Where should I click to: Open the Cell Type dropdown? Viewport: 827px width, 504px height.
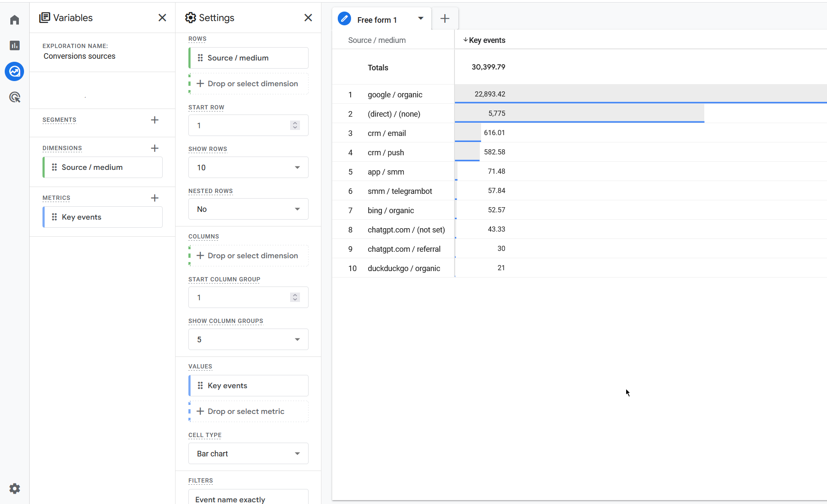[x=248, y=454]
